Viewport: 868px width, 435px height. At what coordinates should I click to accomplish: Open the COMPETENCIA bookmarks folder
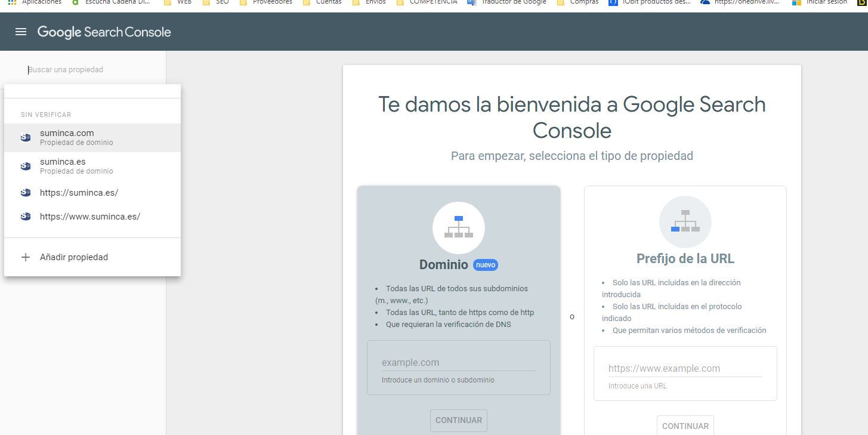coord(427,2)
